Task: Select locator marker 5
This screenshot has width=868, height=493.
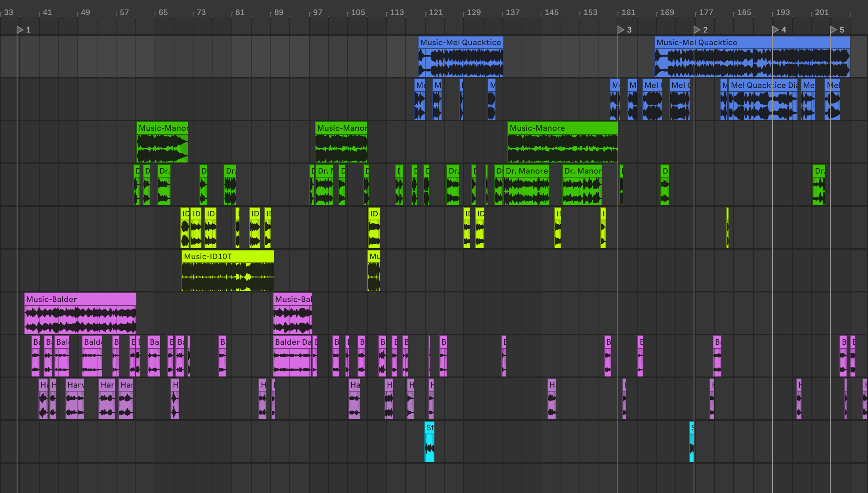Action: click(x=833, y=30)
